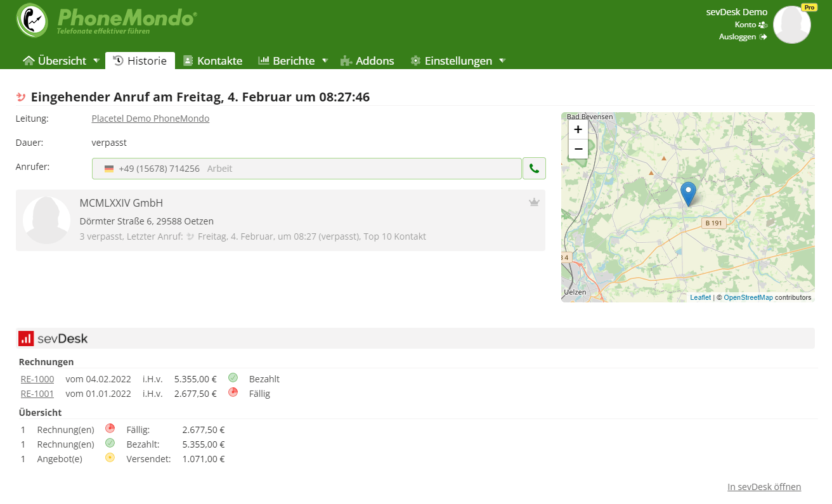Click the crown Top 10 contact icon

tap(534, 202)
